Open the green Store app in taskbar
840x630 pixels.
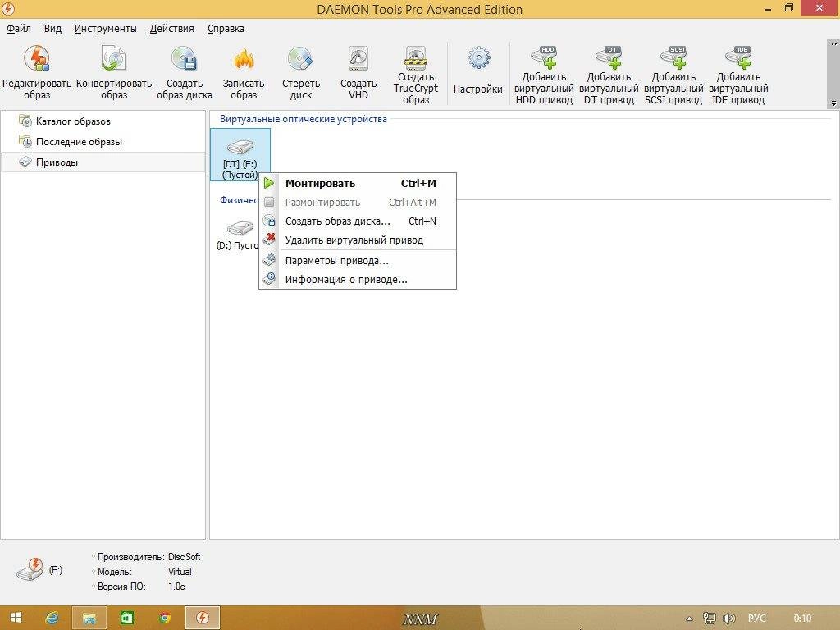[x=127, y=618]
